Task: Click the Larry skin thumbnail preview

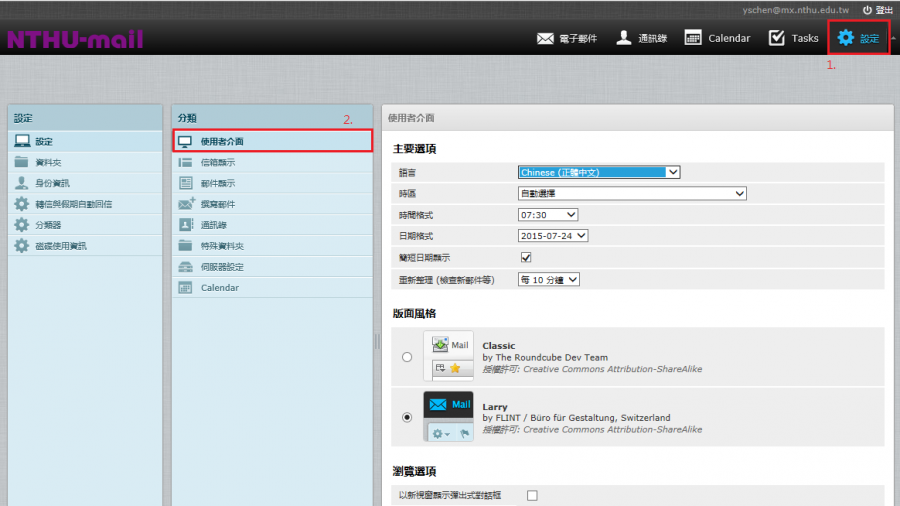Action: click(448, 417)
